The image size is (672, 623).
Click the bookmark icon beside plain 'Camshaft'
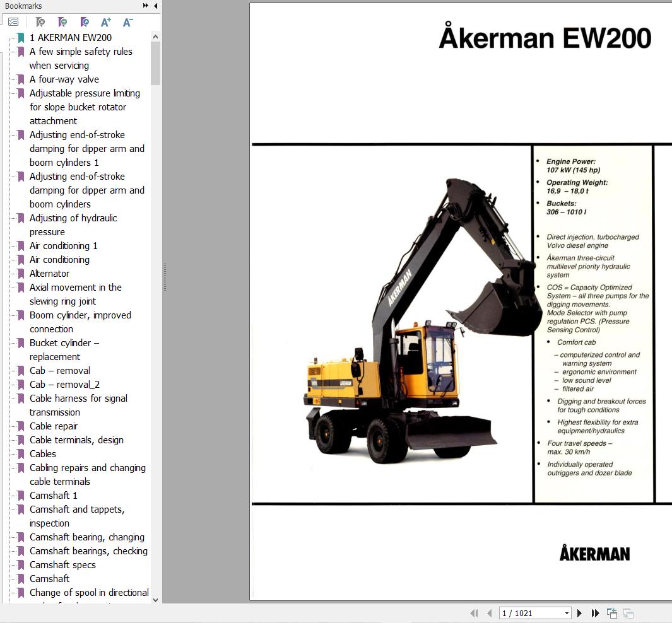point(21,579)
